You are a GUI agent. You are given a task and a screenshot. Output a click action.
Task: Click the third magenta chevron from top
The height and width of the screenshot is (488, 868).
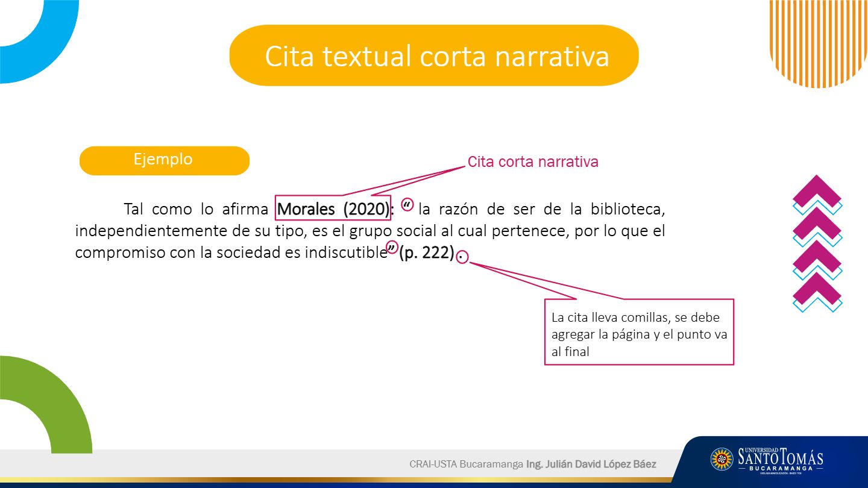tap(817, 257)
